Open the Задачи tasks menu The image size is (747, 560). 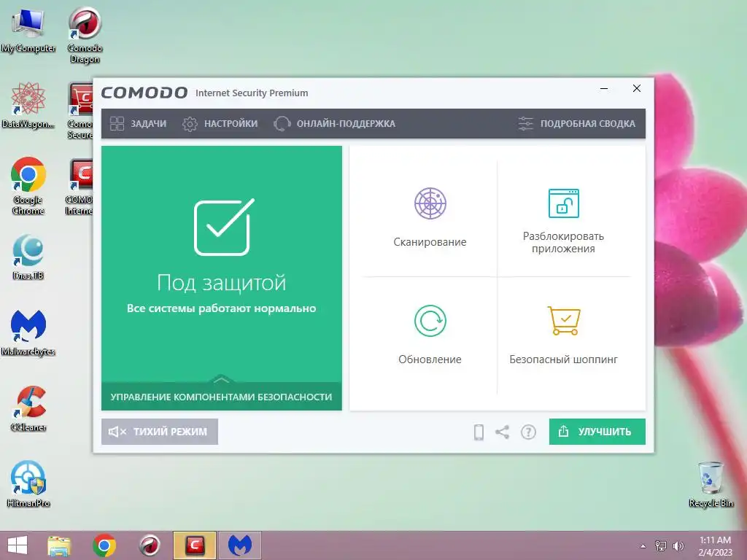click(138, 124)
